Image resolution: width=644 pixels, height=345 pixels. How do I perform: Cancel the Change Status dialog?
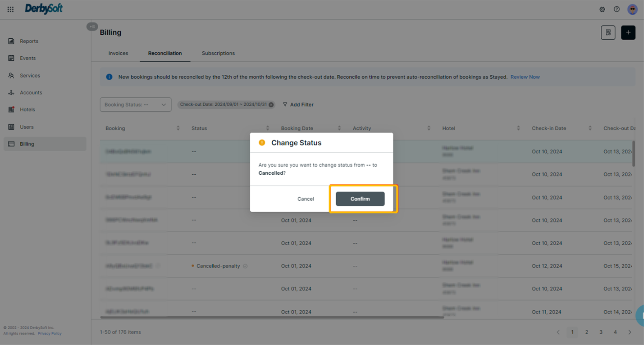click(x=305, y=199)
